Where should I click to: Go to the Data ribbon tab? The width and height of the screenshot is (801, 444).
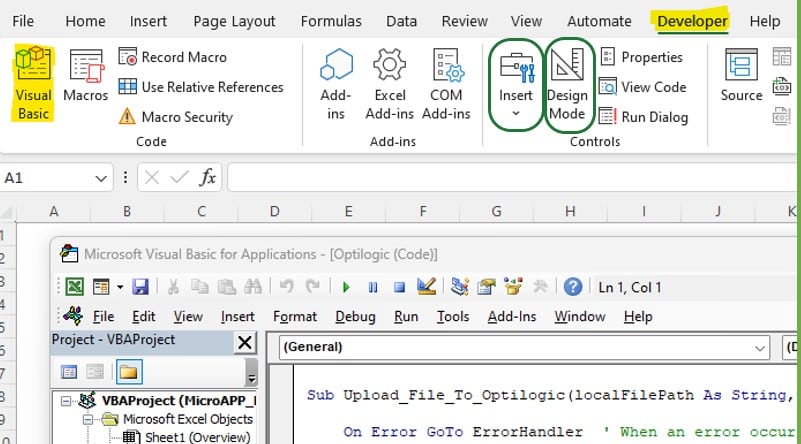pos(402,21)
